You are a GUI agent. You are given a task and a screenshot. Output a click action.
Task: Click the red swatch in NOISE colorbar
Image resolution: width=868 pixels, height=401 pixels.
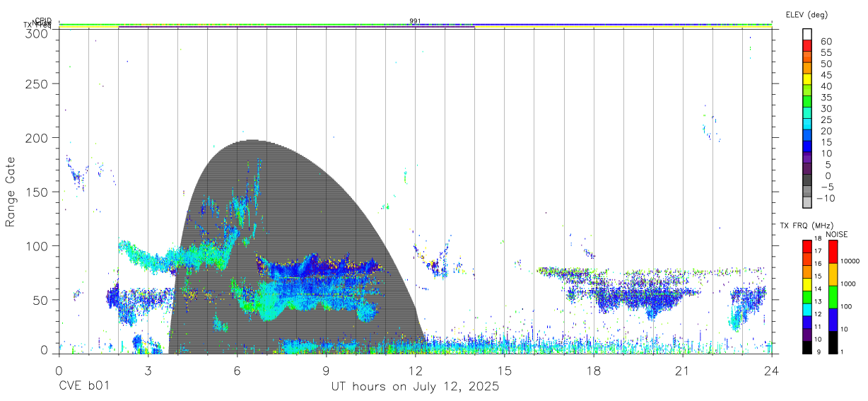833,252
